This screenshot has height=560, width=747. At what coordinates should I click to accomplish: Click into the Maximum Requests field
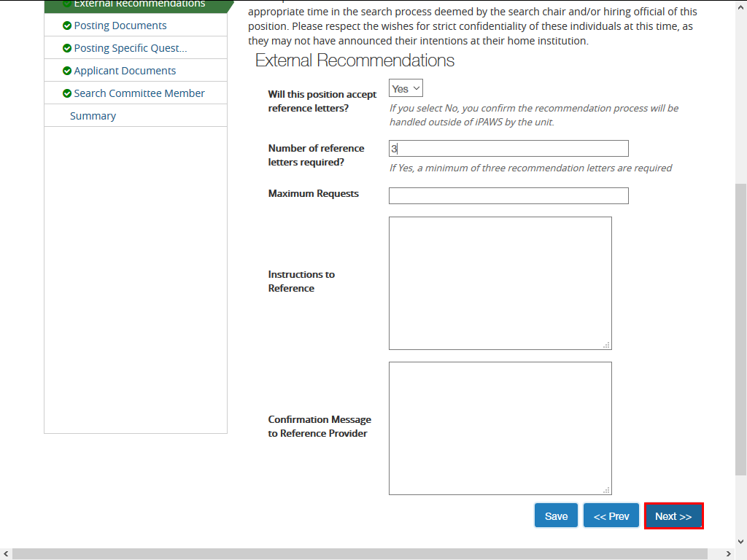pyautogui.click(x=508, y=195)
